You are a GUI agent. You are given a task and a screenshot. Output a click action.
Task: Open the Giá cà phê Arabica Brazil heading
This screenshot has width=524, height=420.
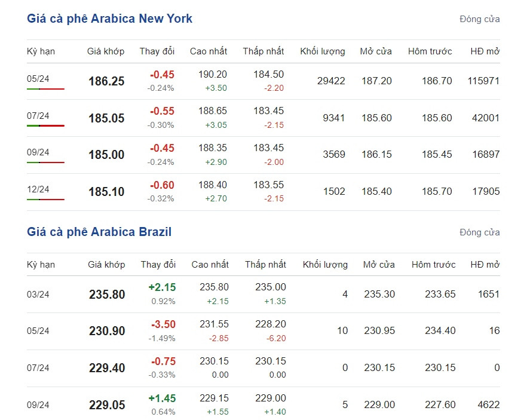pos(99,232)
